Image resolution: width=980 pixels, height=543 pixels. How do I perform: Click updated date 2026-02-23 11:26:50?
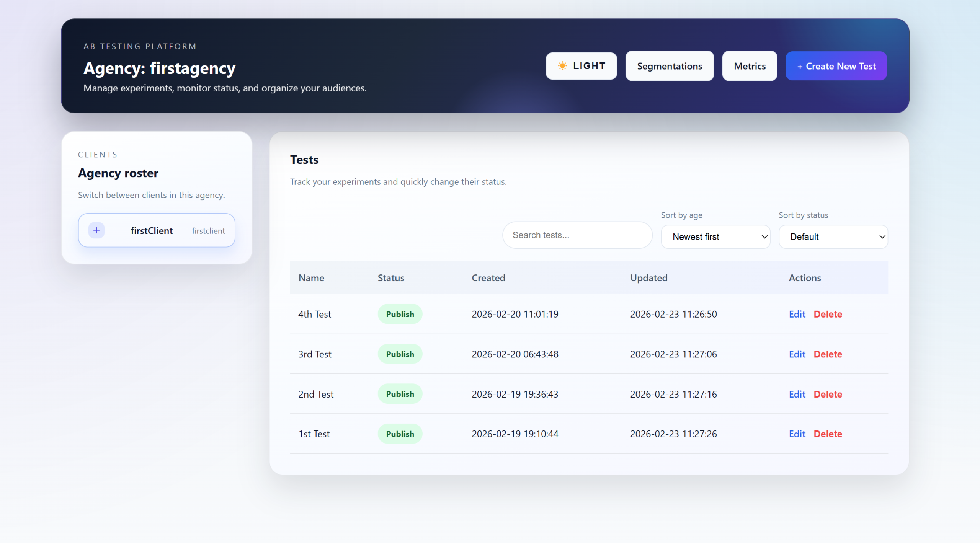pos(673,314)
